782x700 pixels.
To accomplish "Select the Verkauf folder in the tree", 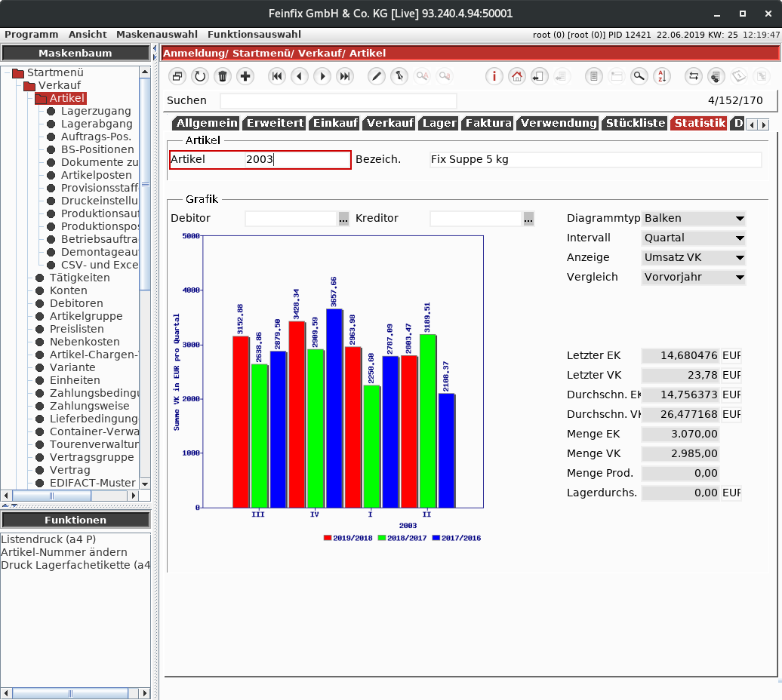I will pos(60,85).
